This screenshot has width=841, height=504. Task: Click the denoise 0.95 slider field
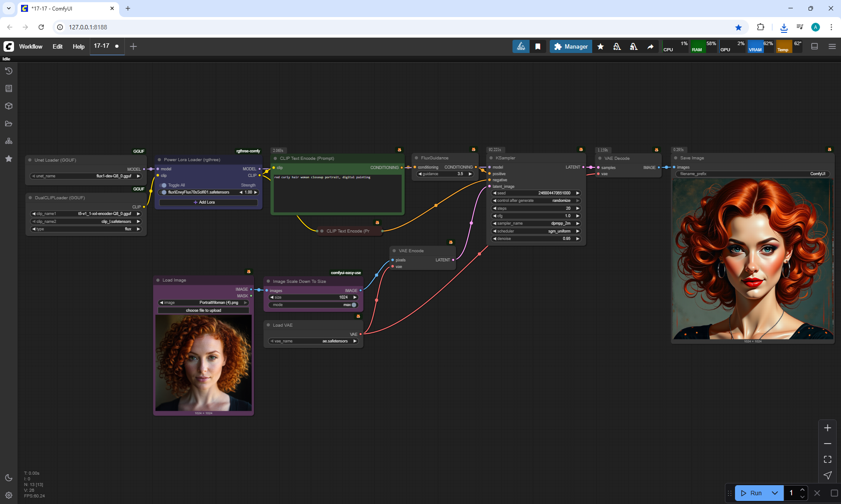coord(536,239)
